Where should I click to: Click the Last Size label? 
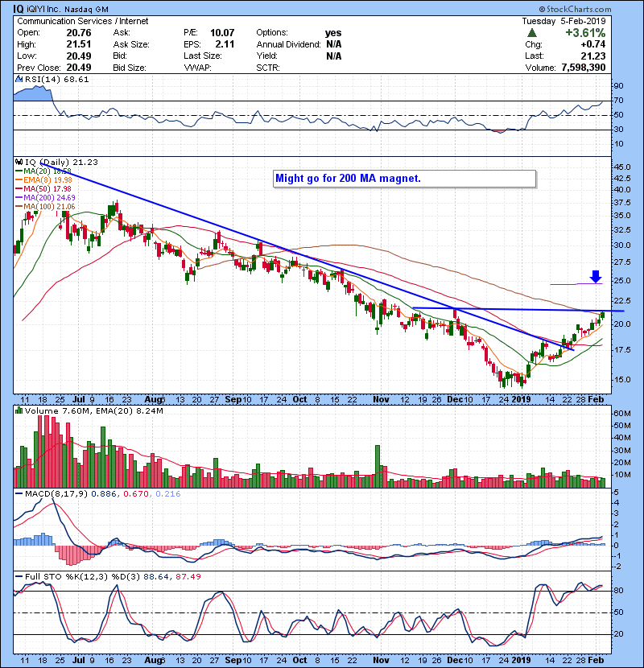203,56
